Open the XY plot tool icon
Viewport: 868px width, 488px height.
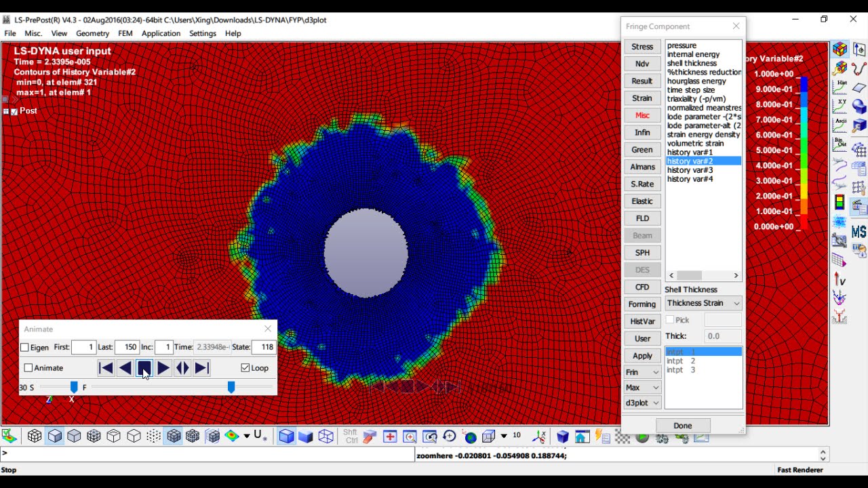pyautogui.click(x=840, y=106)
